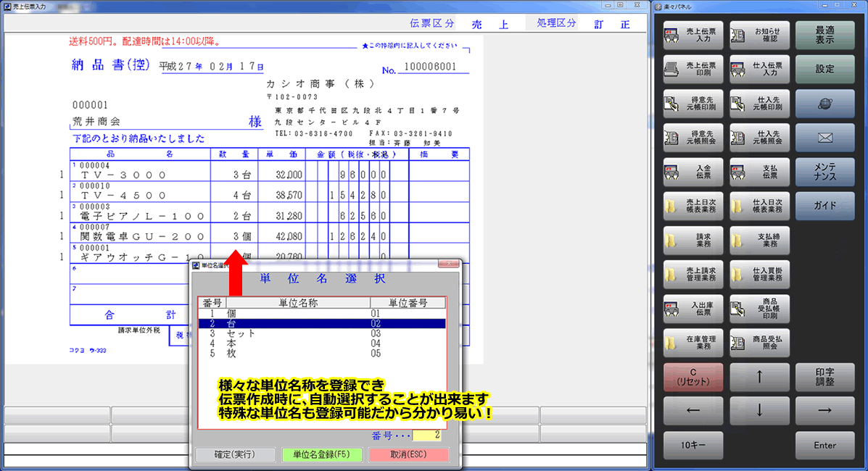
Task: Cancel with 取消(ESC) button
Action: click(x=408, y=455)
